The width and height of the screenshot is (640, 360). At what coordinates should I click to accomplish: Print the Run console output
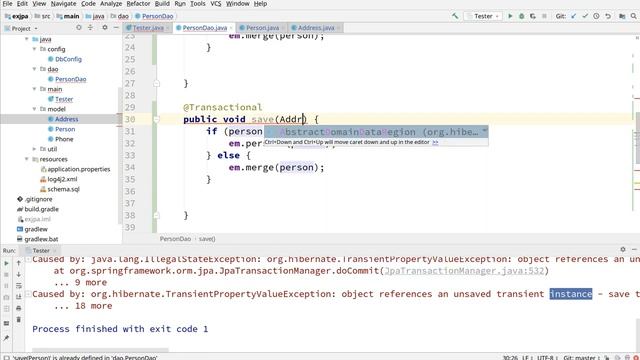pyautogui.click(x=18, y=309)
